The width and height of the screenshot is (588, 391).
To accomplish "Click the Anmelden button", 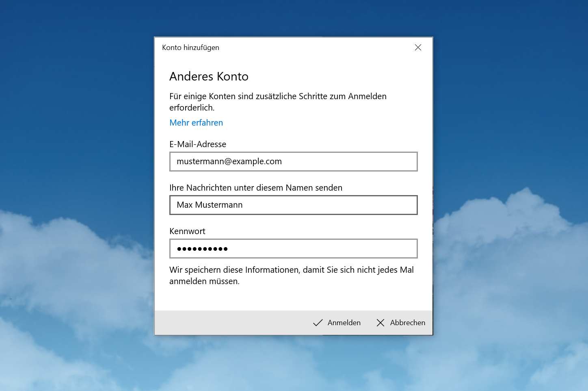I will coord(337,323).
